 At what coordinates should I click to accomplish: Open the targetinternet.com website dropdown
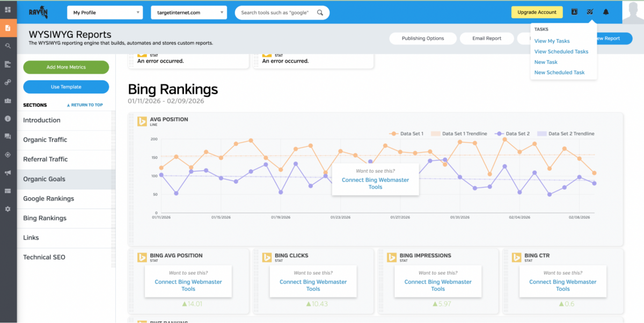pyautogui.click(x=189, y=12)
